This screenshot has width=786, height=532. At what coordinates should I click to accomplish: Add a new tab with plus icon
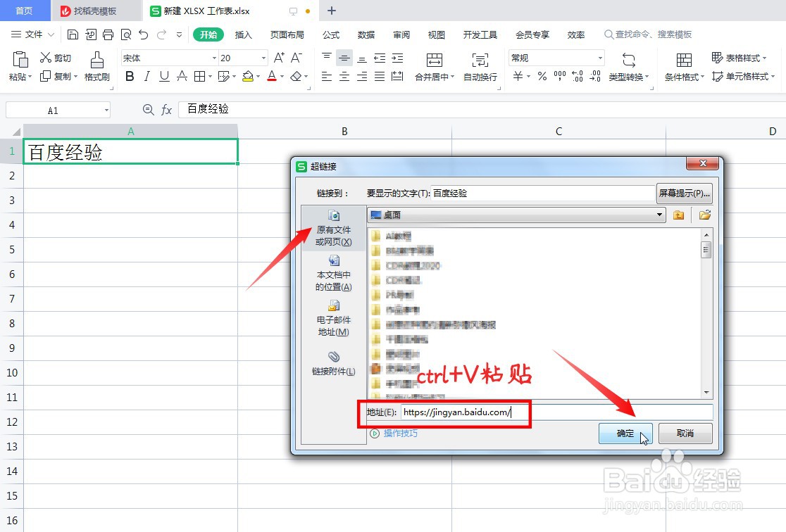tap(331, 11)
